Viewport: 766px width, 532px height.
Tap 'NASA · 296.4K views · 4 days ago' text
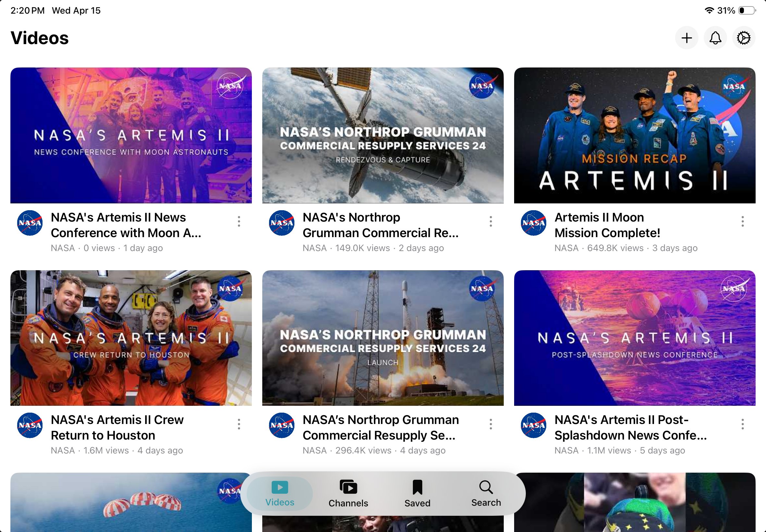(x=374, y=450)
